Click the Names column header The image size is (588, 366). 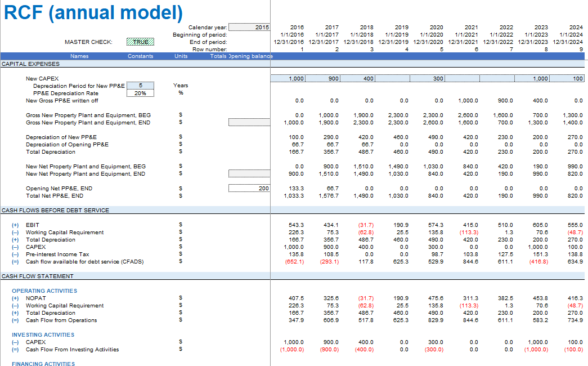click(79, 56)
